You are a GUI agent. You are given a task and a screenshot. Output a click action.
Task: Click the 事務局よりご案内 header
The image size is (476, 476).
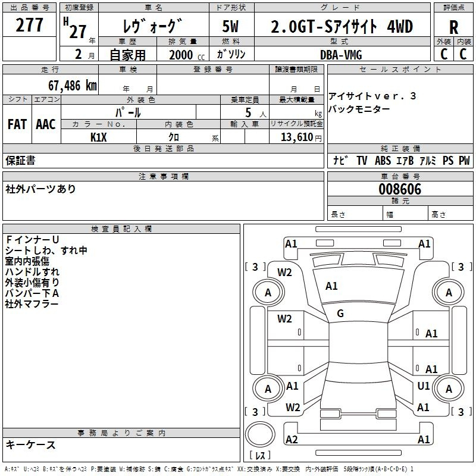(121, 433)
